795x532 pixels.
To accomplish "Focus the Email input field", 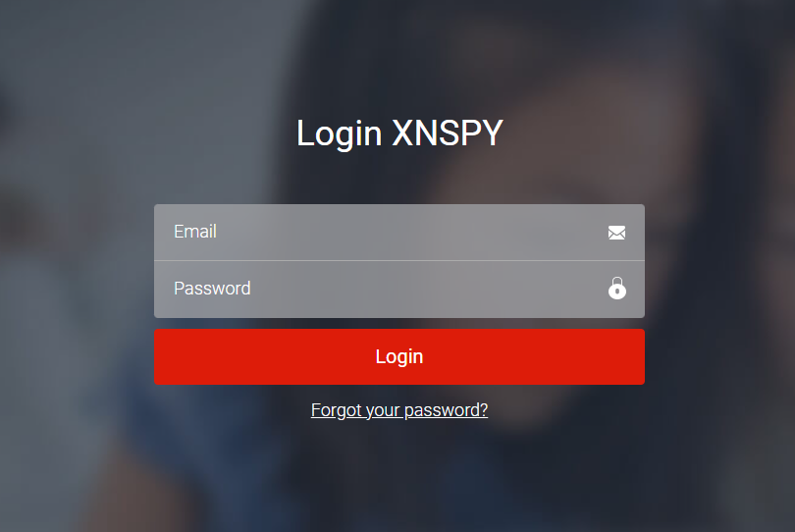I will click(399, 233).
